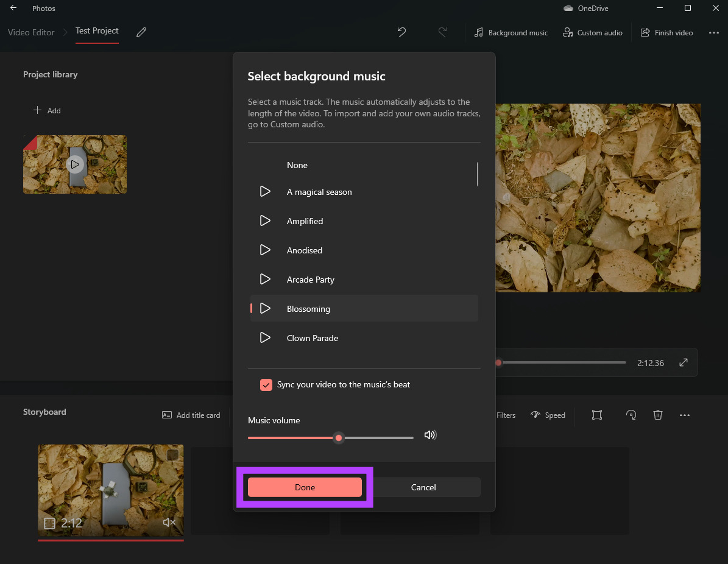Go back with the arrow icon

pos(13,9)
